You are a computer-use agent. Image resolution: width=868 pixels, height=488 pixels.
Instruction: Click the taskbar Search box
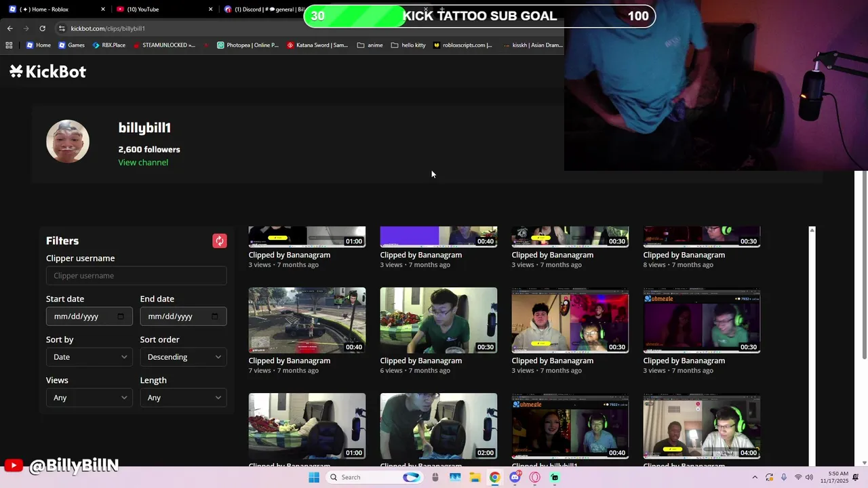point(374,477)
